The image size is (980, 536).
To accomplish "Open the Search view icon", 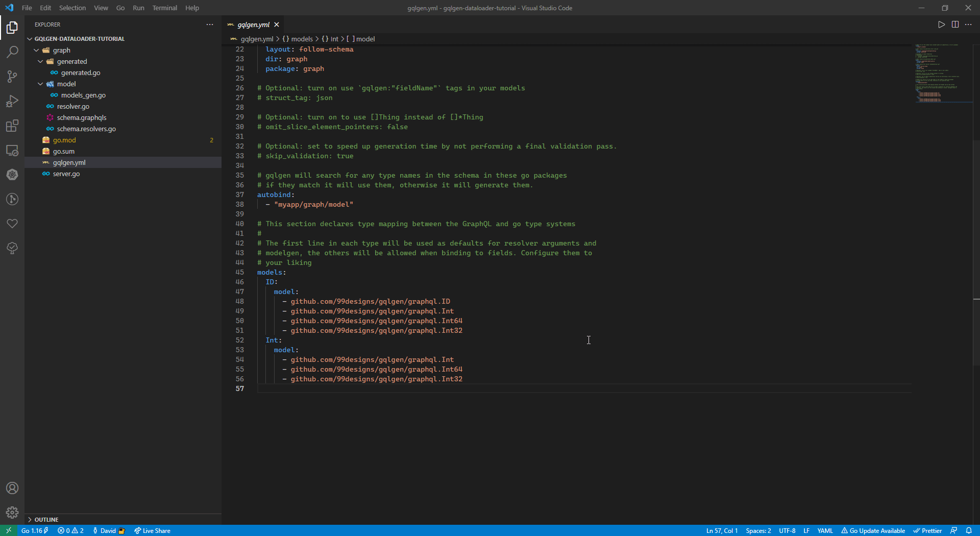I will click(12, 52).
